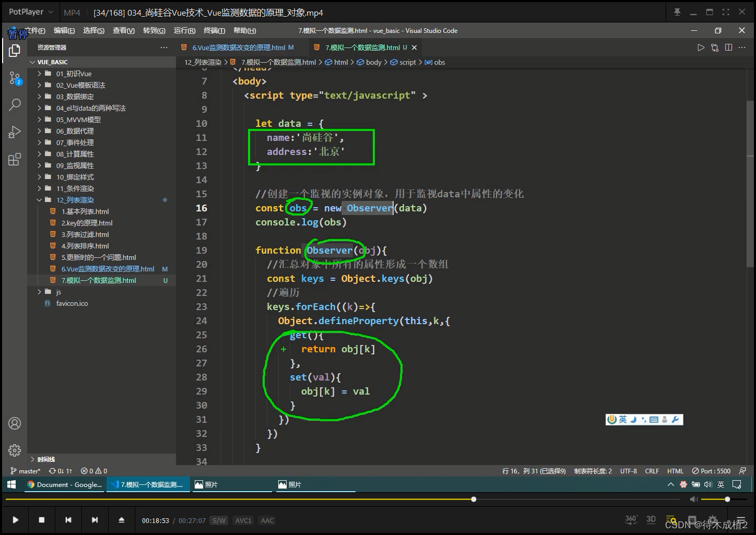Toggle PotPlayer fullscreen mode
The image size is (756, 535).
point(726,12)
